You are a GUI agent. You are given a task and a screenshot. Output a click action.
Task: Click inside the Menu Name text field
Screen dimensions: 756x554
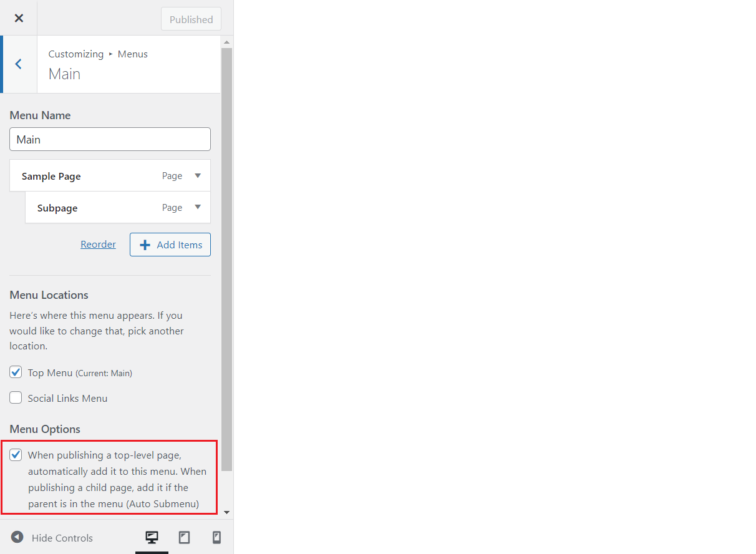click(110, 138)
